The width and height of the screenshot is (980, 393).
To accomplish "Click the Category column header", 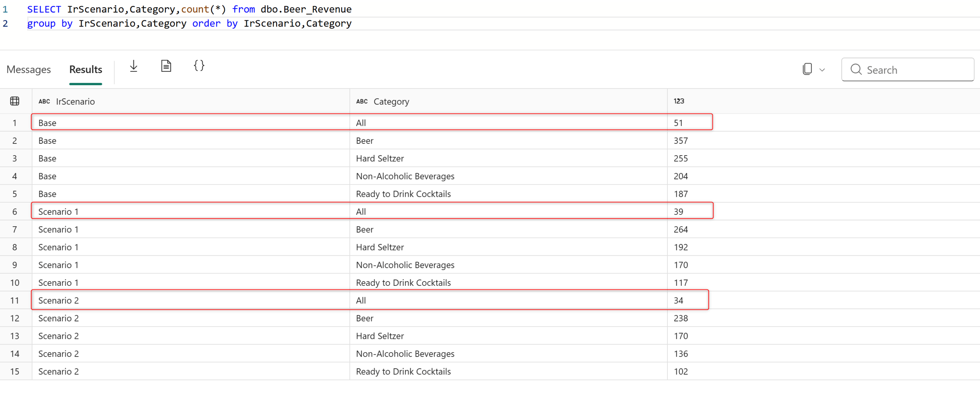I will pyautogui.click(x=391, y=101).
